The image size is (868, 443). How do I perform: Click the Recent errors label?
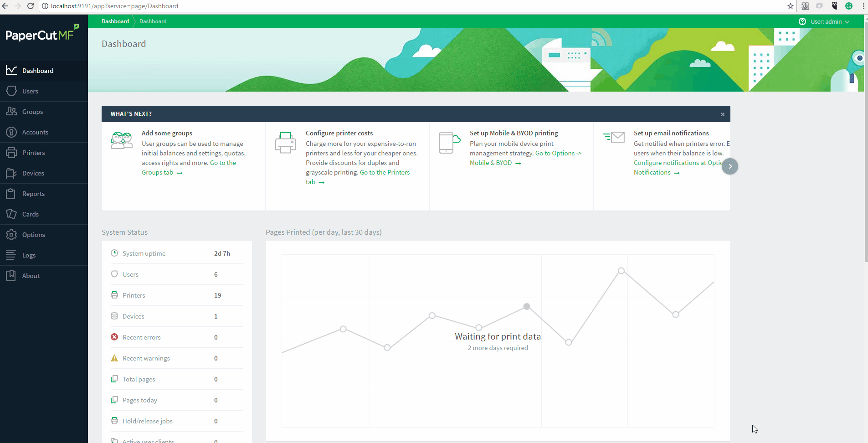coord(142,337)
